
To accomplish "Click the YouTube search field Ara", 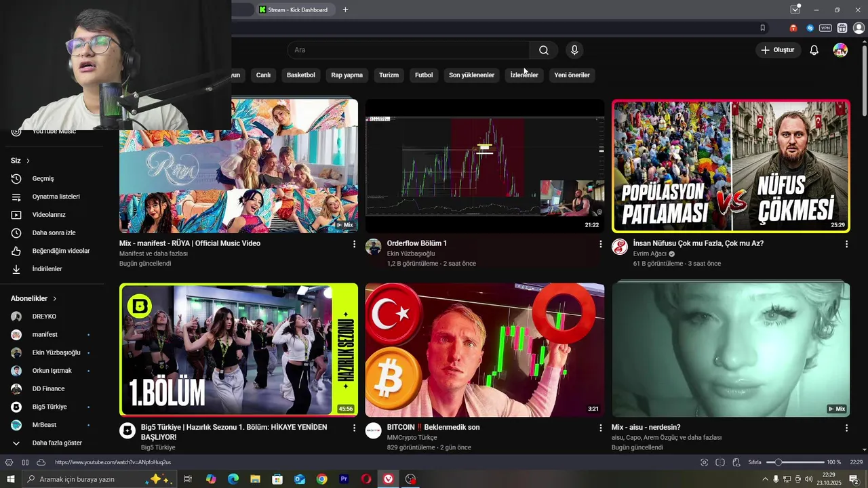I will click(408, 50).
